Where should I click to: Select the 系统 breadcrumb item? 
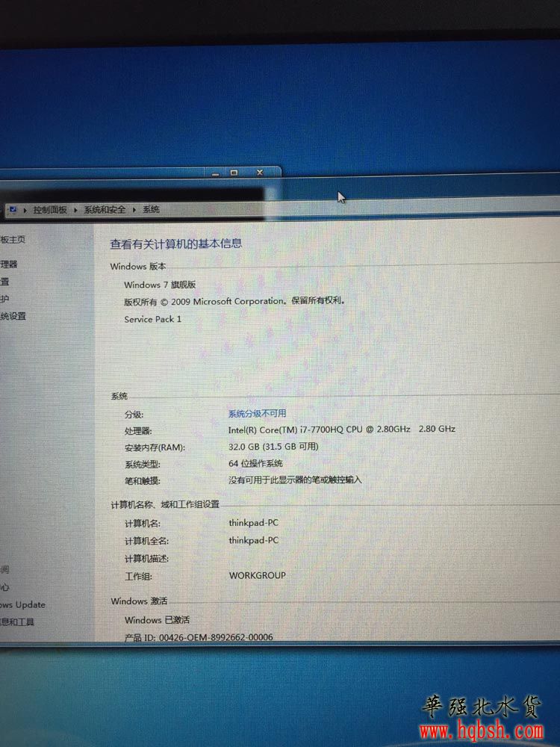pyautogui.click(x=151, y=209)
